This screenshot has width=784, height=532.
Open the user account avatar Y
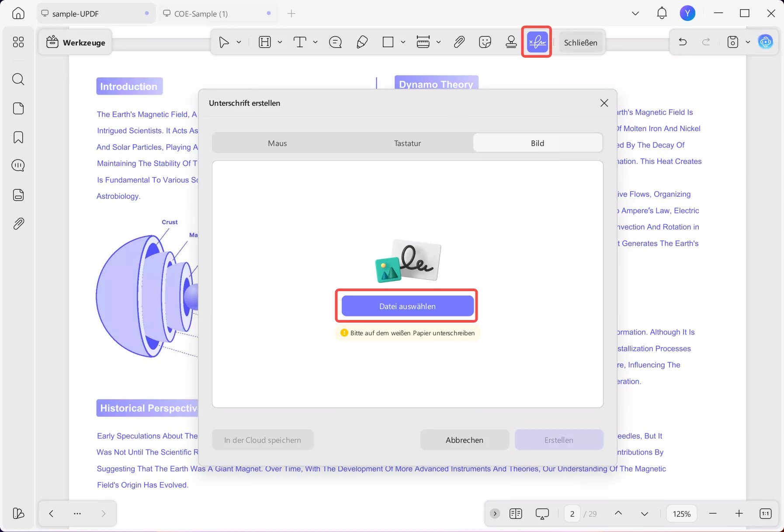687,13
